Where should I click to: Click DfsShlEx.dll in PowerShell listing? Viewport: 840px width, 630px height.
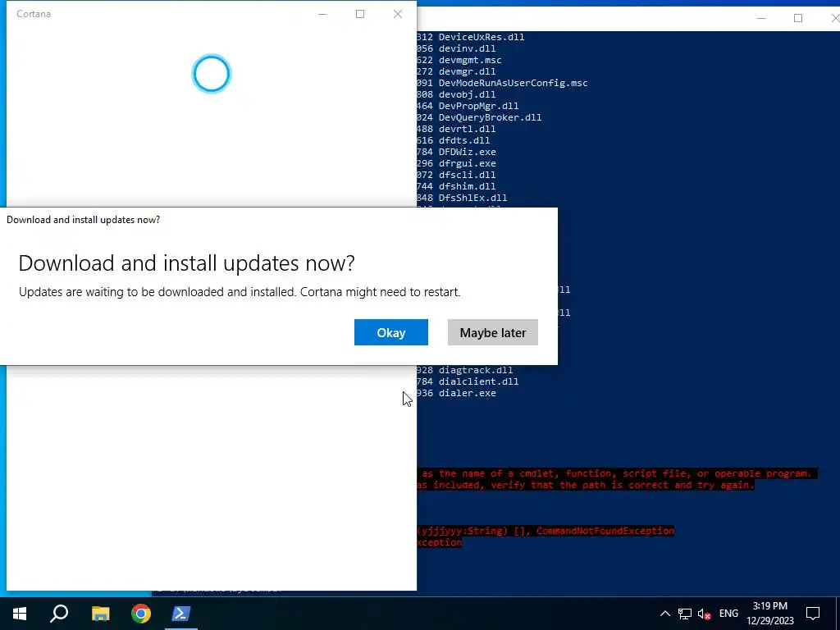(x=472, y=198)
